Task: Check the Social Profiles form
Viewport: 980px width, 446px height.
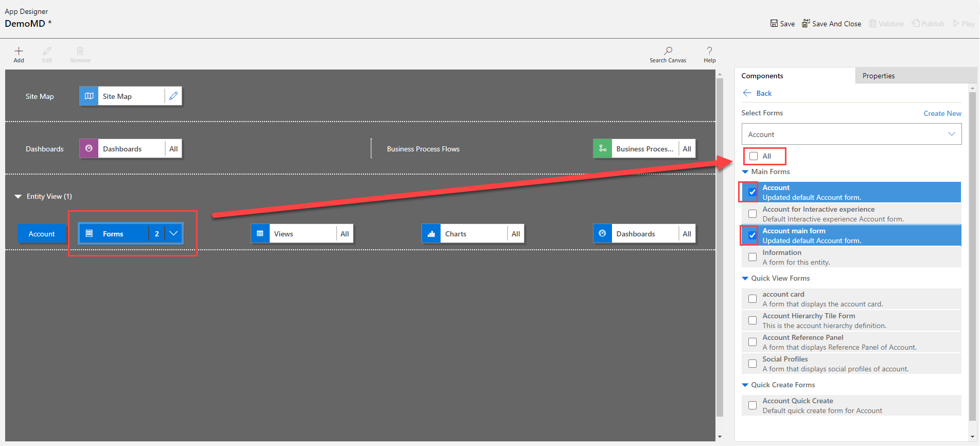Action: [x=752, y=364]
